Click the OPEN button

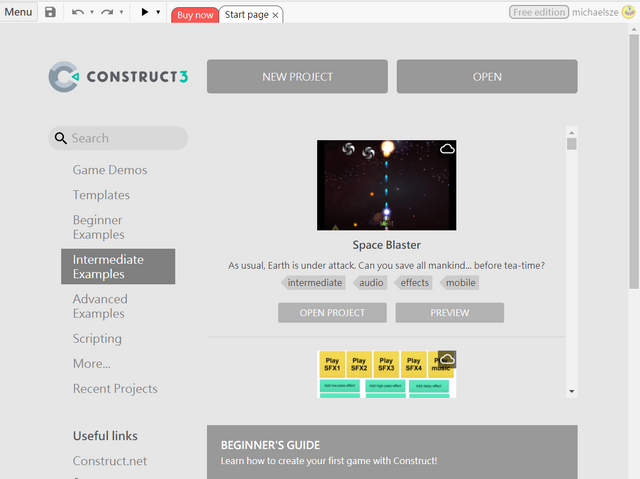[487, 77]
